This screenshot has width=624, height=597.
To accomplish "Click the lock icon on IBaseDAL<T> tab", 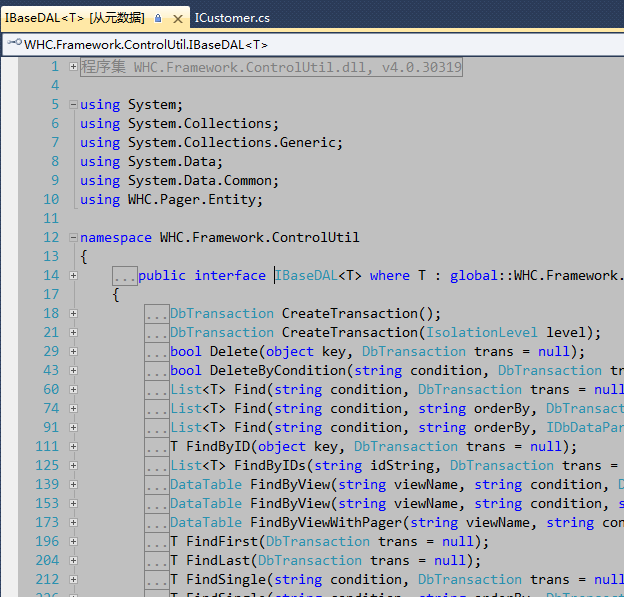I will point(158,18).
